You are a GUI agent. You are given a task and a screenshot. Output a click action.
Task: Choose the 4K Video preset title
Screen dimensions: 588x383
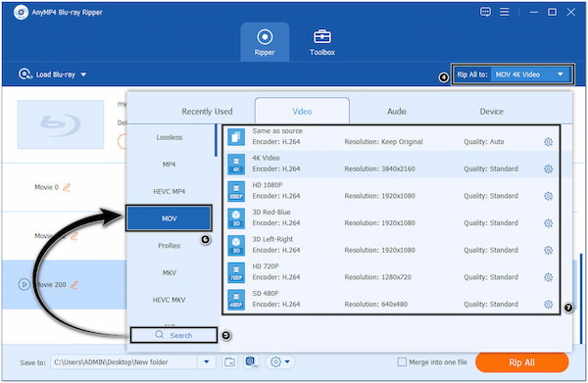[266, 158]
